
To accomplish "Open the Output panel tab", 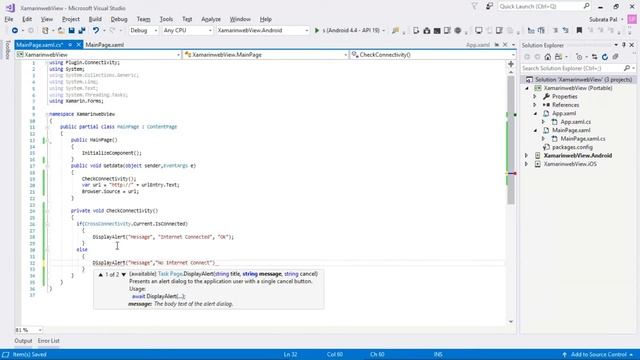I will pyautogui.click(x=23, y=341).
